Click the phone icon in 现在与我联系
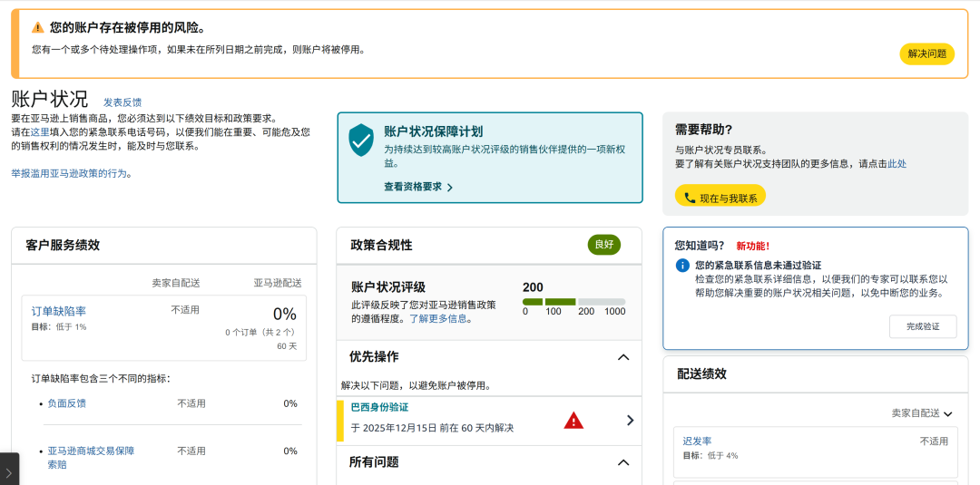980x485 pixels. point(690,198)
